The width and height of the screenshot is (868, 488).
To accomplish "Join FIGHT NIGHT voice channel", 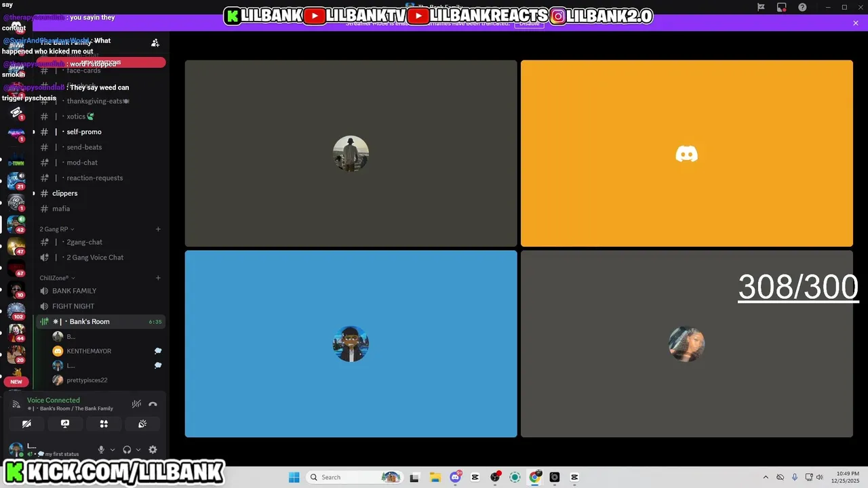I will click(x=101, y=306).
